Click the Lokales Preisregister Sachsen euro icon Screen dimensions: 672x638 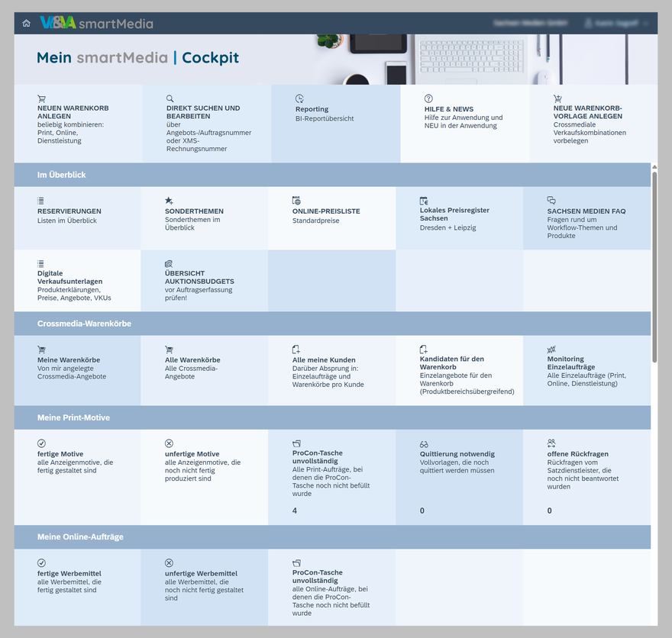point(424,201)
